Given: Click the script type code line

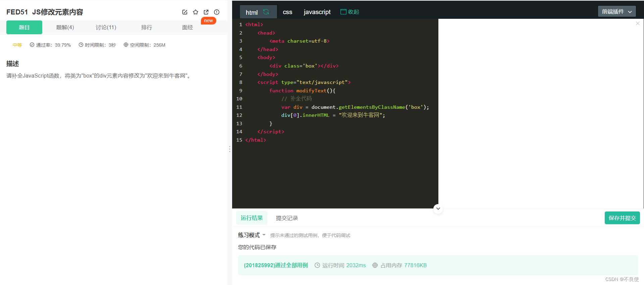Looking at the screenshot, I should (304, 82).
